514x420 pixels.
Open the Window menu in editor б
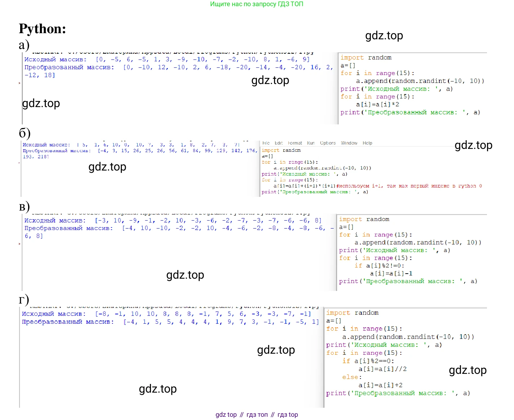[349, 143]
